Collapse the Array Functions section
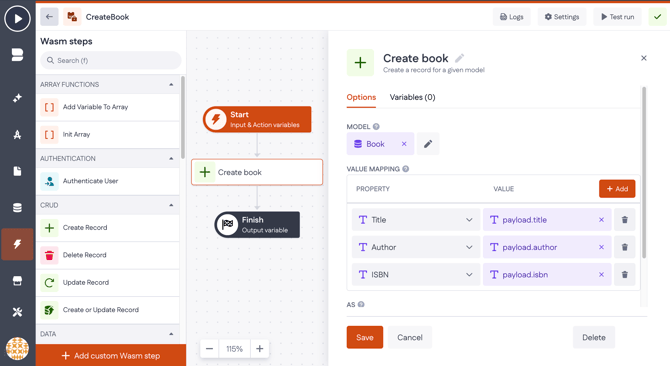The image size is (670, 366). 171,85
